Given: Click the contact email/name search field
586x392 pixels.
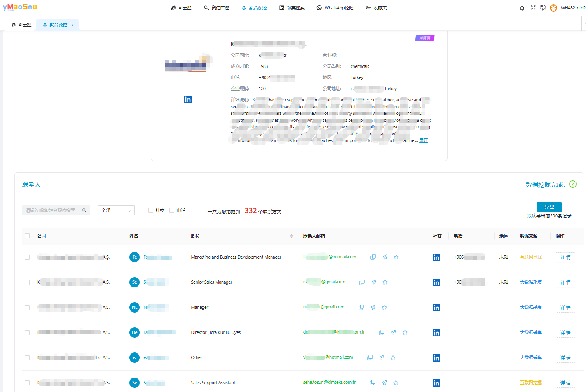Looking at the screenshot, I should (52, 210).
